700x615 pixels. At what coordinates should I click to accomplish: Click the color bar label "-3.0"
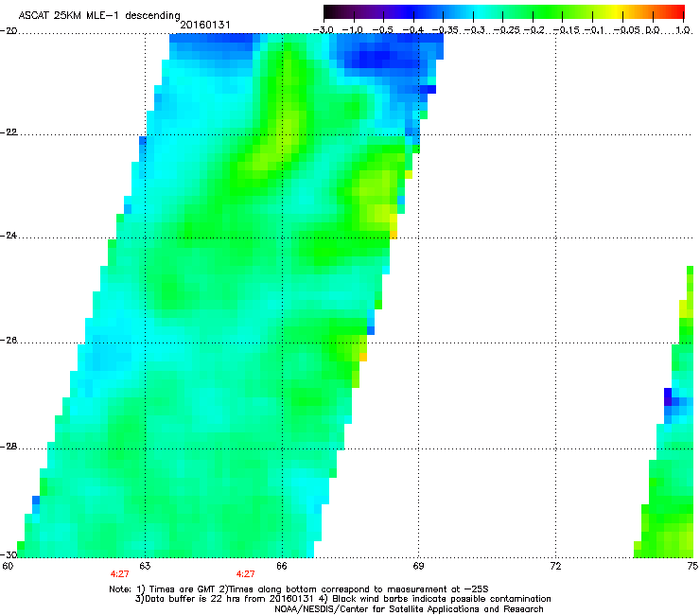tap(323, 30)
